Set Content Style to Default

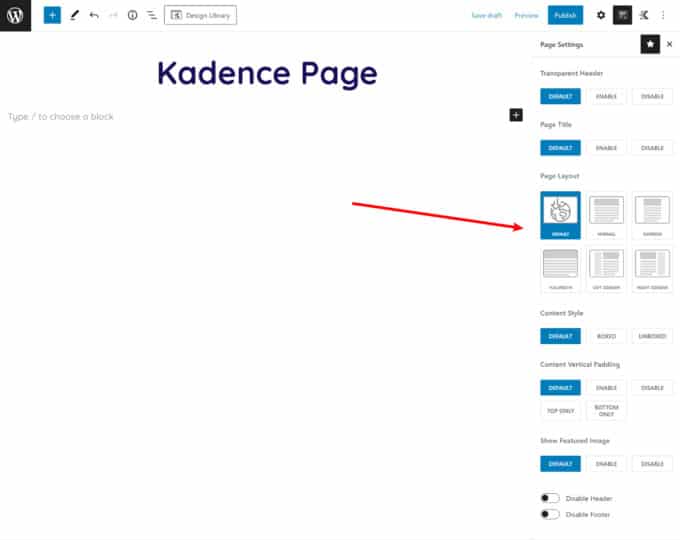coord(560,336)
